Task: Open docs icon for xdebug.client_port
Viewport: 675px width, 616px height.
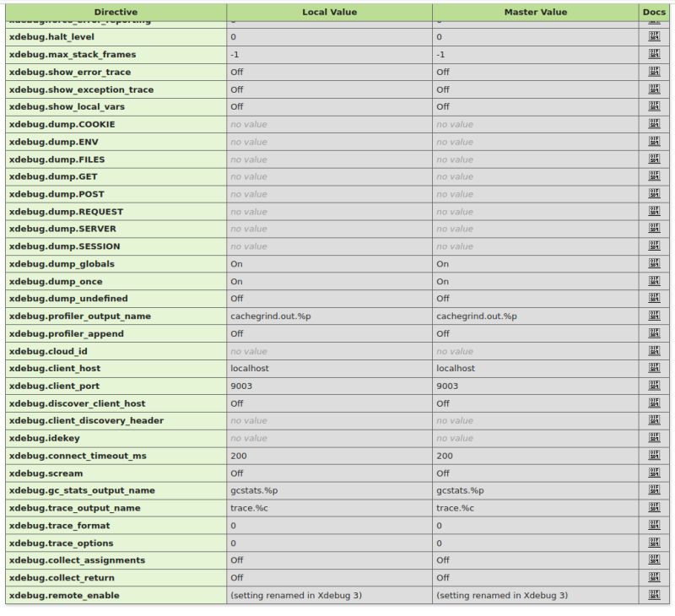Action: click(x=654, y=386)
